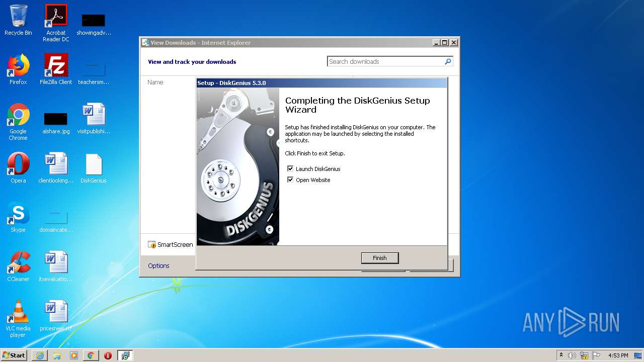Select the domaincate... desktop file
The image size is (644, 362).
pyautogui.click(x=56, y=221)
